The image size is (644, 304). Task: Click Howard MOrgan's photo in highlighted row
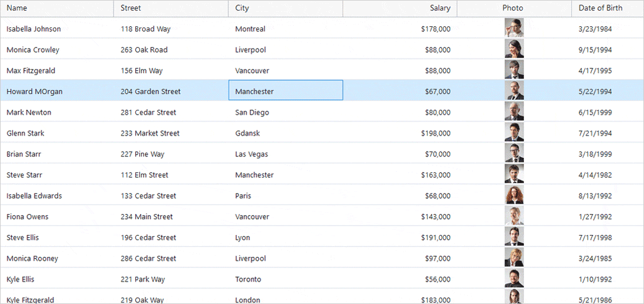(514, 91)
